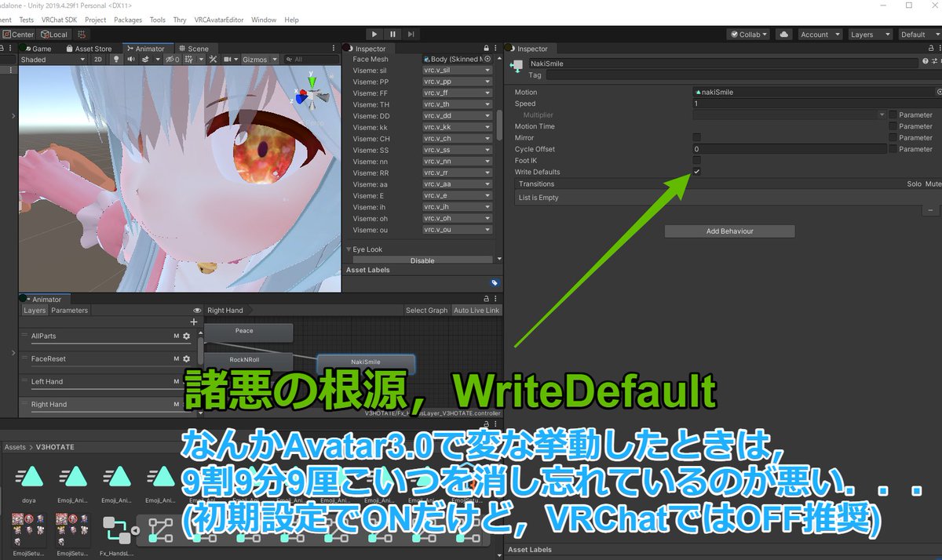Collapse the Eye Look section
Screen dimensions: 942x560
coord(349,249)
